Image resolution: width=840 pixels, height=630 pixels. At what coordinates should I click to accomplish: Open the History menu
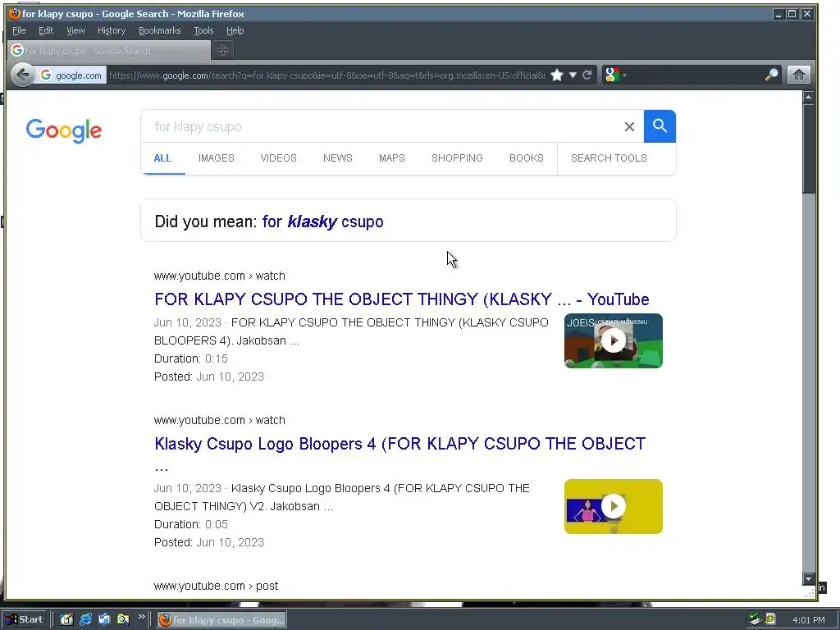[112, 30]
